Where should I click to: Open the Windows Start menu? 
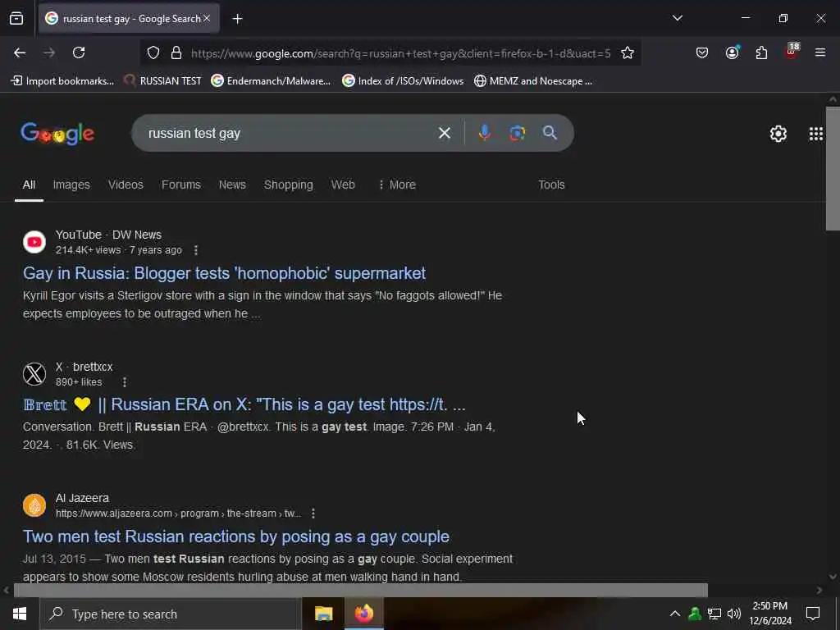tap(20, 614)
